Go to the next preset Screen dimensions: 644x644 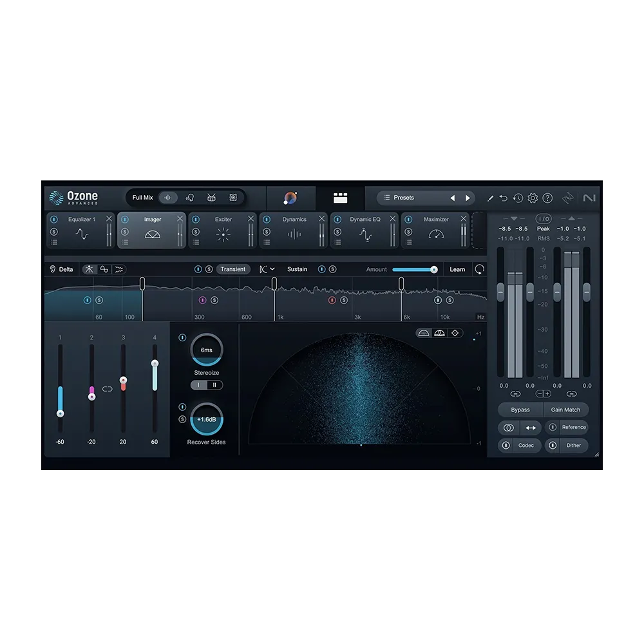click(468, 198)
